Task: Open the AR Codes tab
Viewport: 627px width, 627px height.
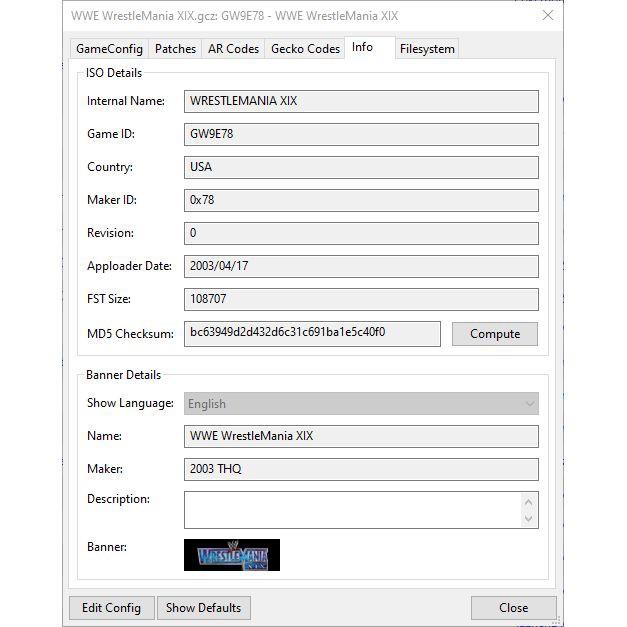Action: [233, 49]
